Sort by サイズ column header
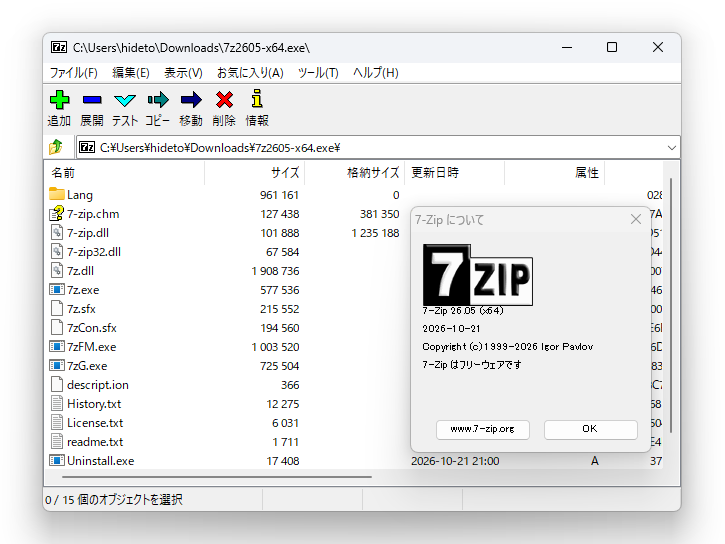 tap(254, 173)
